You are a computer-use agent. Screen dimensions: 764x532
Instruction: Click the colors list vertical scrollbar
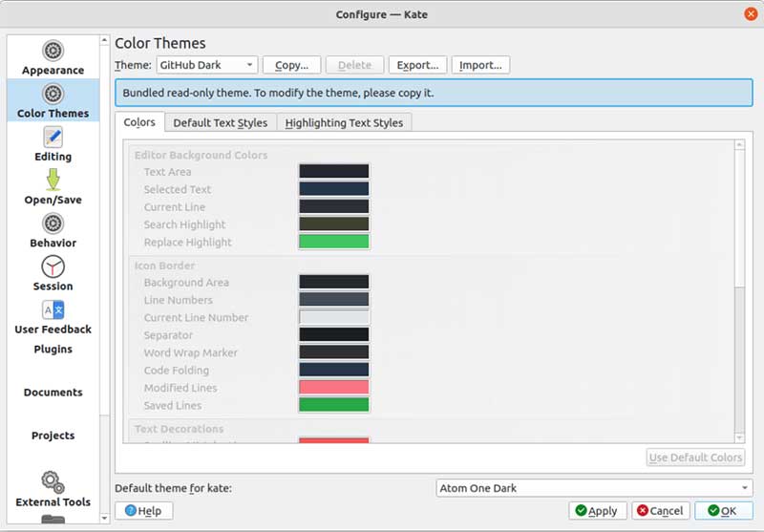coord(738,287)
